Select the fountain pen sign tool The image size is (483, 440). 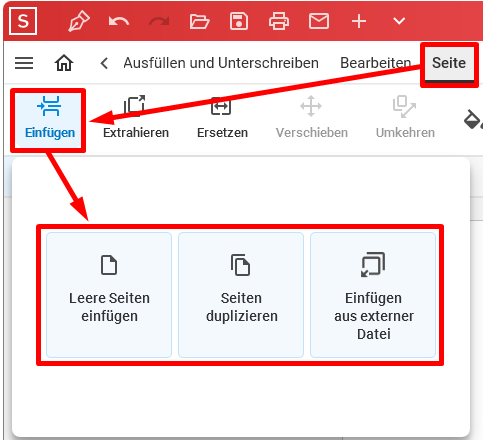79,21
